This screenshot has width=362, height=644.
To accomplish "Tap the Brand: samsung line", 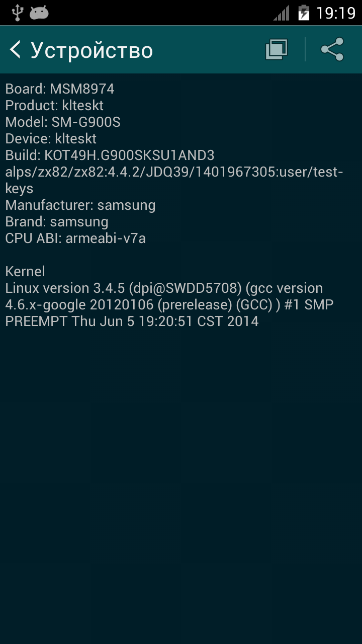I will (57, 222).
